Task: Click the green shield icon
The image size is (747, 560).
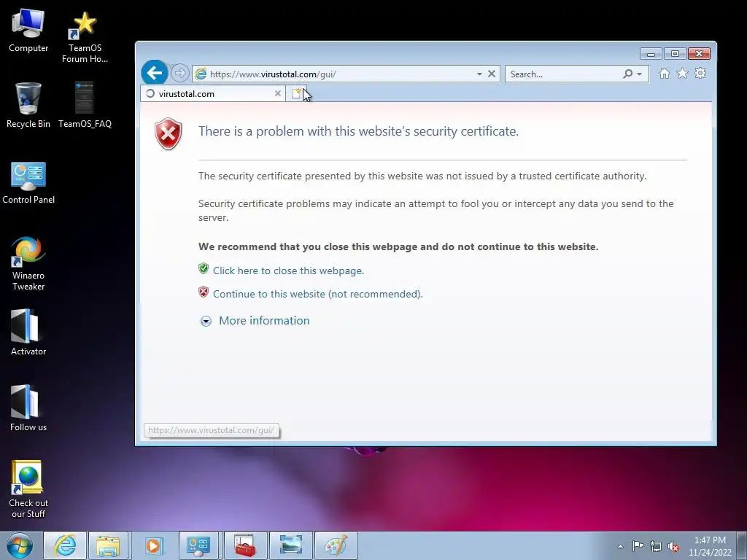Action: (204, 268)
